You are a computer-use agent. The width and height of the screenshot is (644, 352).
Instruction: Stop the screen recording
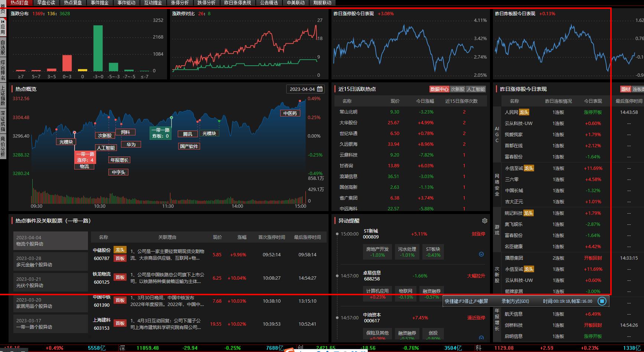click(602, 301)
